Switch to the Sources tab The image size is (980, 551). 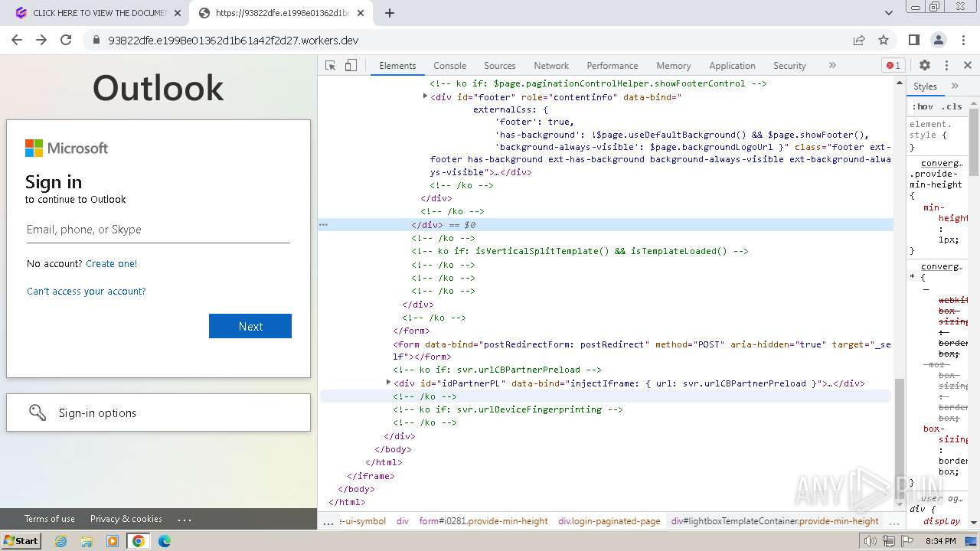tap(499, 66)
